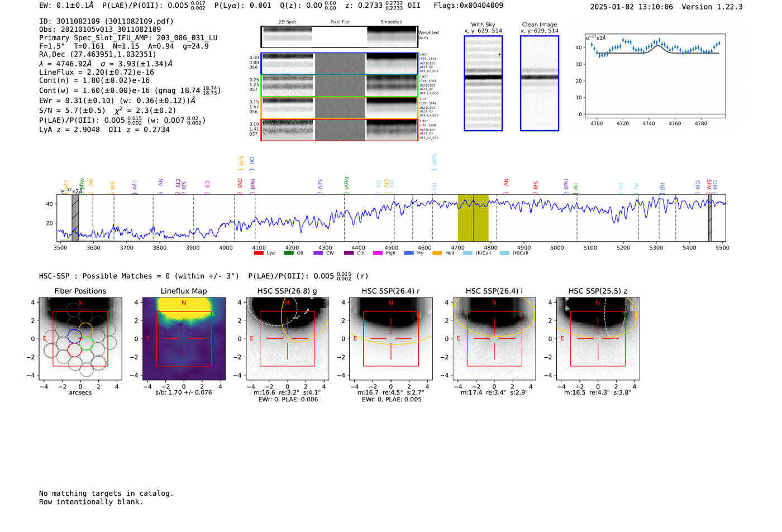Viewport: 782px width, 532px height.
Task: Click the orange fiber circle in Fiber Positions
Action: pyautogui.click(x=85, y=329)
